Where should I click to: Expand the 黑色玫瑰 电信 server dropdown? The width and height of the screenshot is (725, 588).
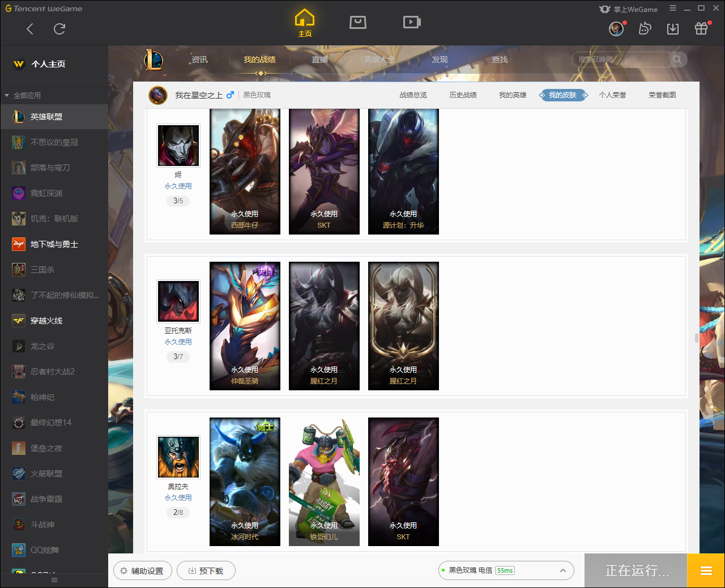pyautogui.click(x=506, y=570)
